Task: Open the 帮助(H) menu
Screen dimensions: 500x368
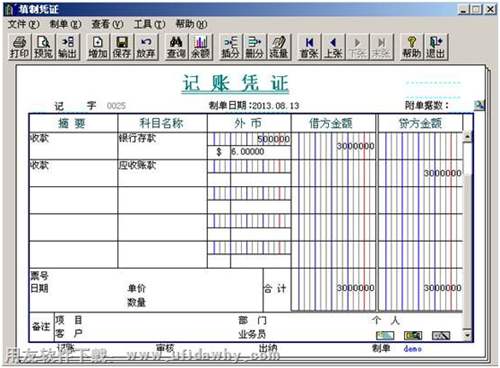Action: (x=191, y=24)
